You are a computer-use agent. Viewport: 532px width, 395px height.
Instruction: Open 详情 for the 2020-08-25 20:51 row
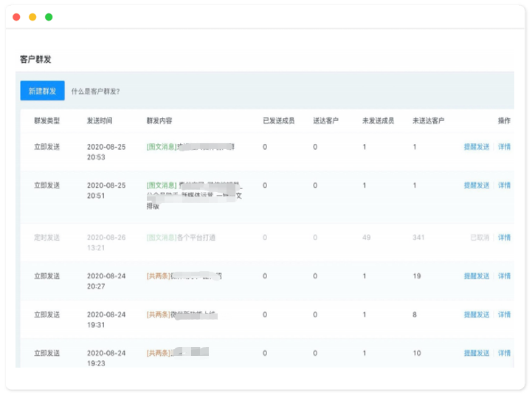pos(505,185)
